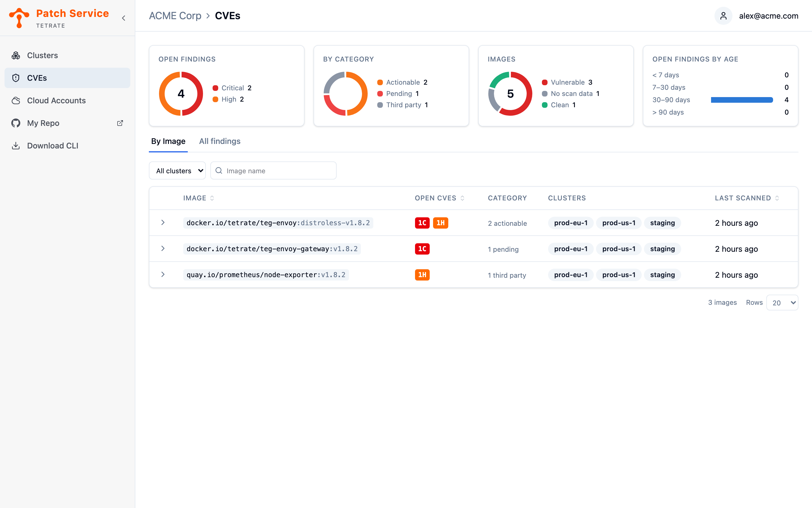Click the Clean green legend swatch
The image size is (812, 508).
tap(545, 105)
